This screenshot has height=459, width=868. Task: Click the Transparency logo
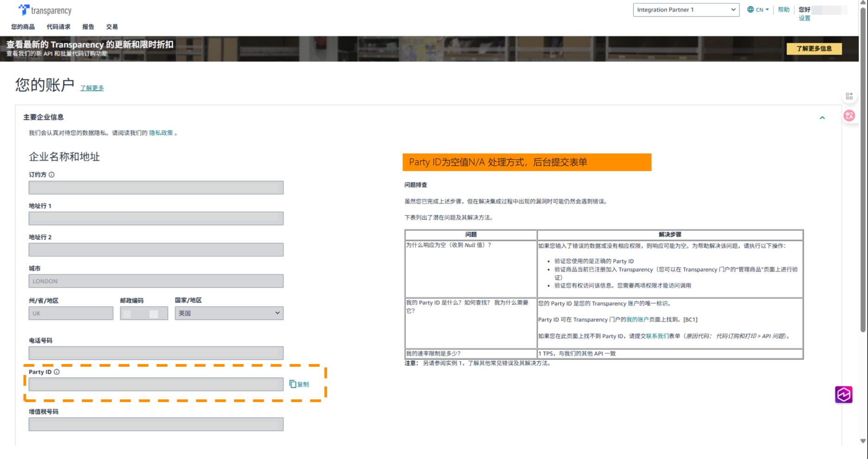coord(45,10)
